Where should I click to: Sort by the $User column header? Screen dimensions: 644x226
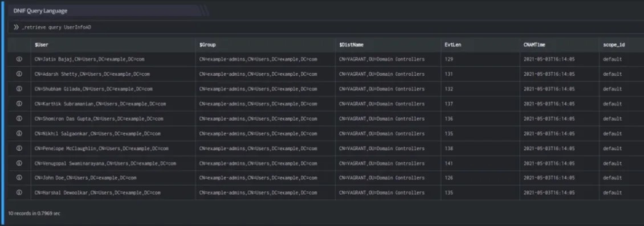113,45
